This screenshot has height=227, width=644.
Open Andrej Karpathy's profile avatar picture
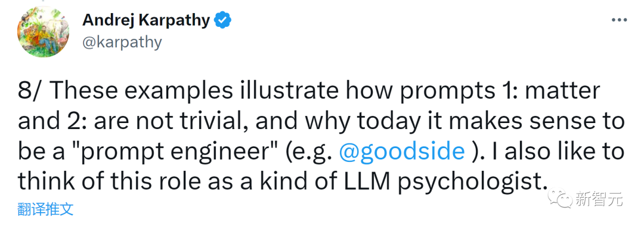pos(43,32)
